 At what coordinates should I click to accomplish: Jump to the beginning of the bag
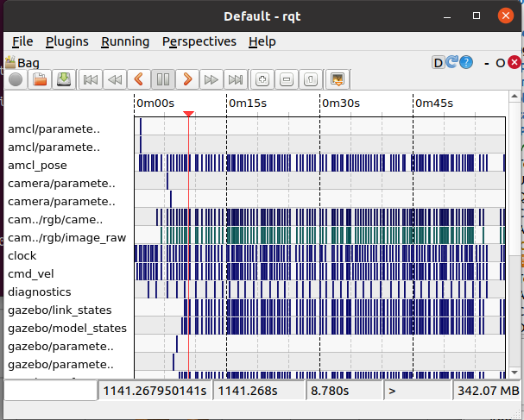90,79
